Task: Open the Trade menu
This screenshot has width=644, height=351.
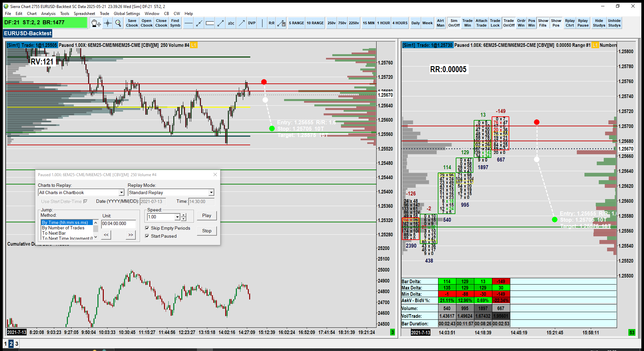Action: point(104,14)
